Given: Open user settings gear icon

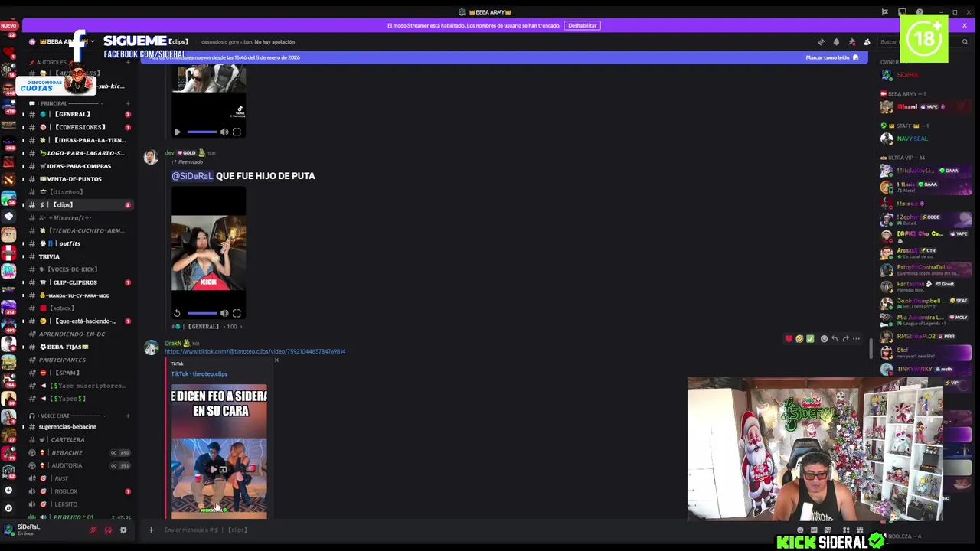Looking at the screenshot, I should 123,530.
